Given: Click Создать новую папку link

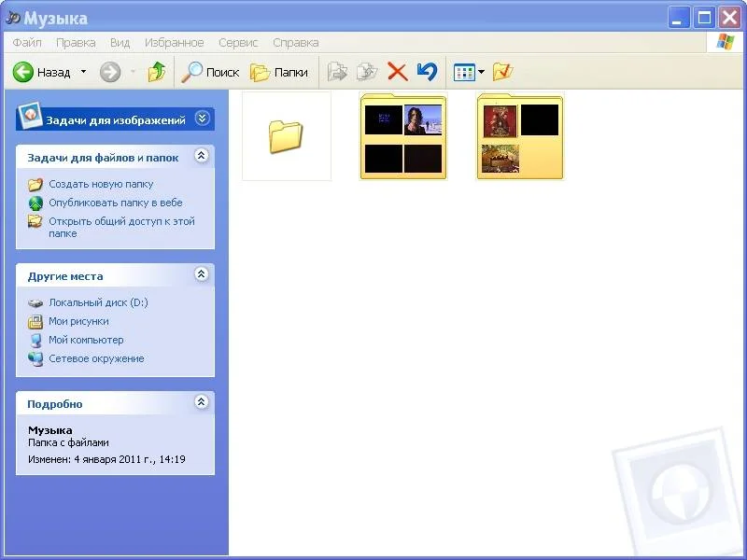Looking at the screenshot, I should click(x=101, y=184).
